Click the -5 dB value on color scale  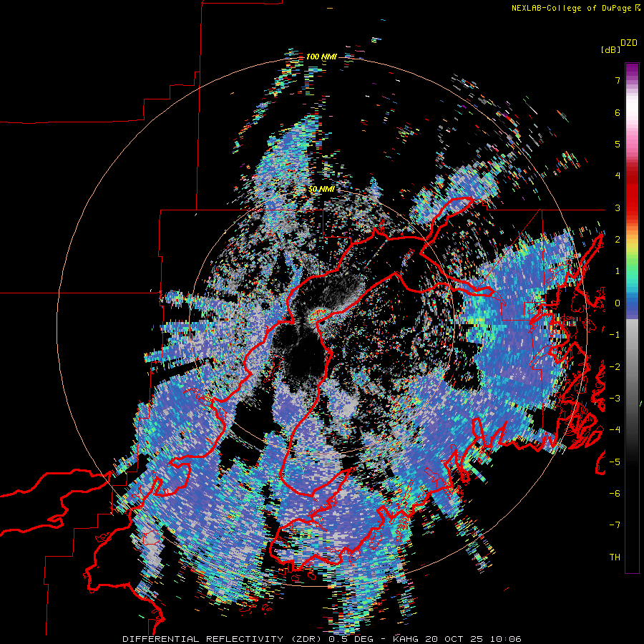pos(615,462)
